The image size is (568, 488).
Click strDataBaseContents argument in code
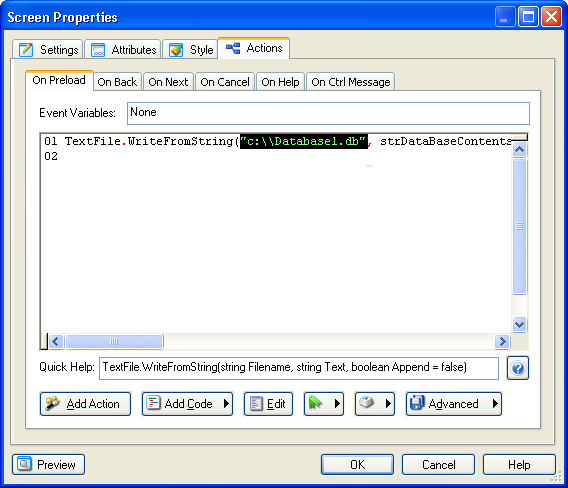pyautogui.click(x=446, y=141)
